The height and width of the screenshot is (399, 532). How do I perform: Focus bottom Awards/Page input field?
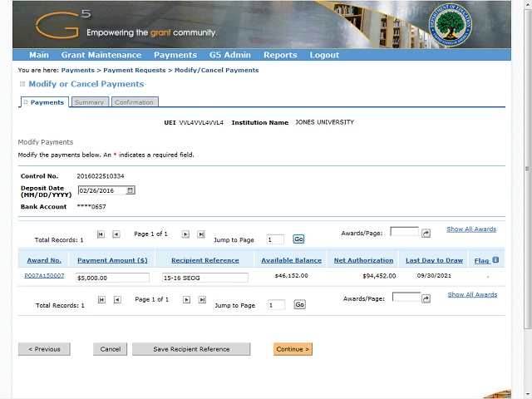tap(406, 298)
